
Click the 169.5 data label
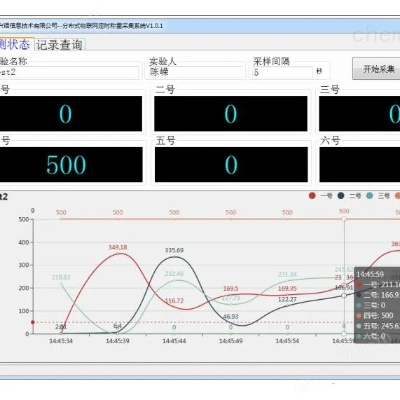(231, 289)
